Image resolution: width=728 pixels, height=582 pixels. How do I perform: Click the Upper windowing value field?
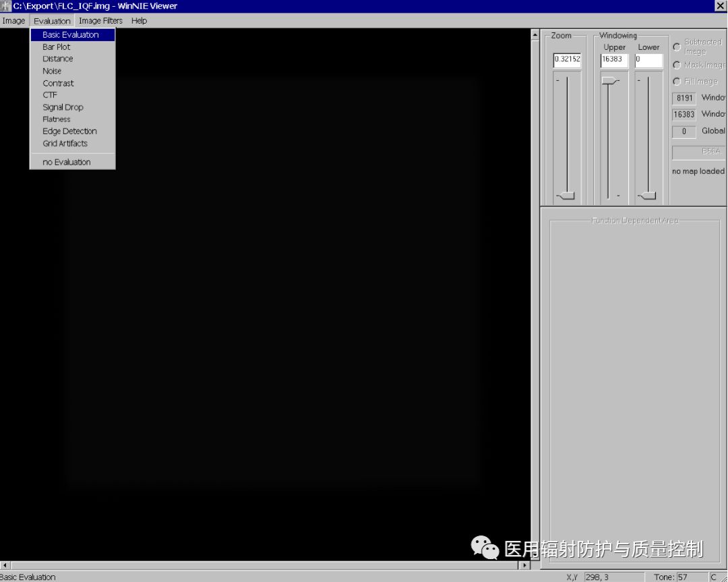pos(614,60)
